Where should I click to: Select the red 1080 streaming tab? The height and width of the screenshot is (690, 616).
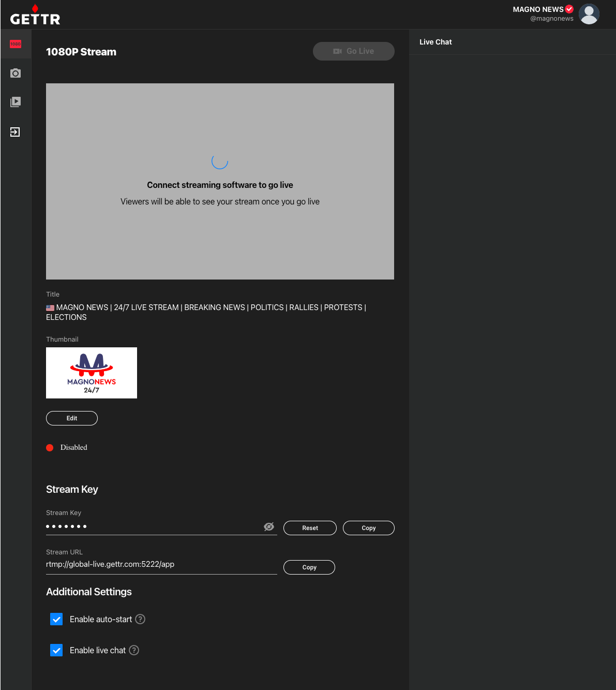click(x=16, y=43)
